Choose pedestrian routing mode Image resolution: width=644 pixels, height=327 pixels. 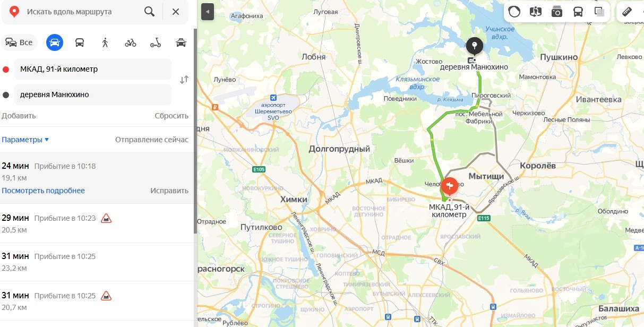tap(105, 42)
